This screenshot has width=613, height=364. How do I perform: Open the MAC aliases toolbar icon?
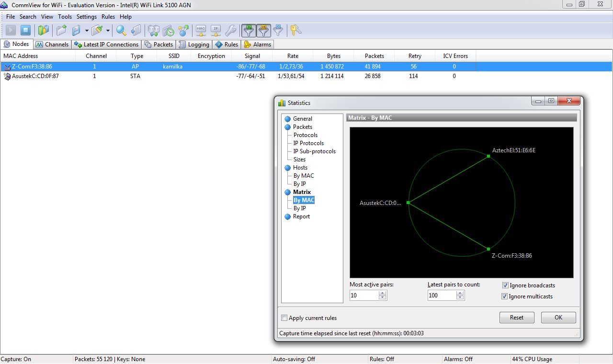pyautogui.click(x=201, y=31)
